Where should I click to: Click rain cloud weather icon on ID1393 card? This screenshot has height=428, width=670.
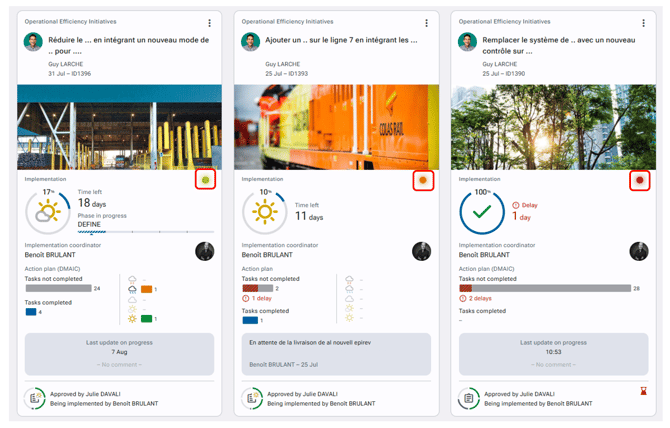point(350,289)
